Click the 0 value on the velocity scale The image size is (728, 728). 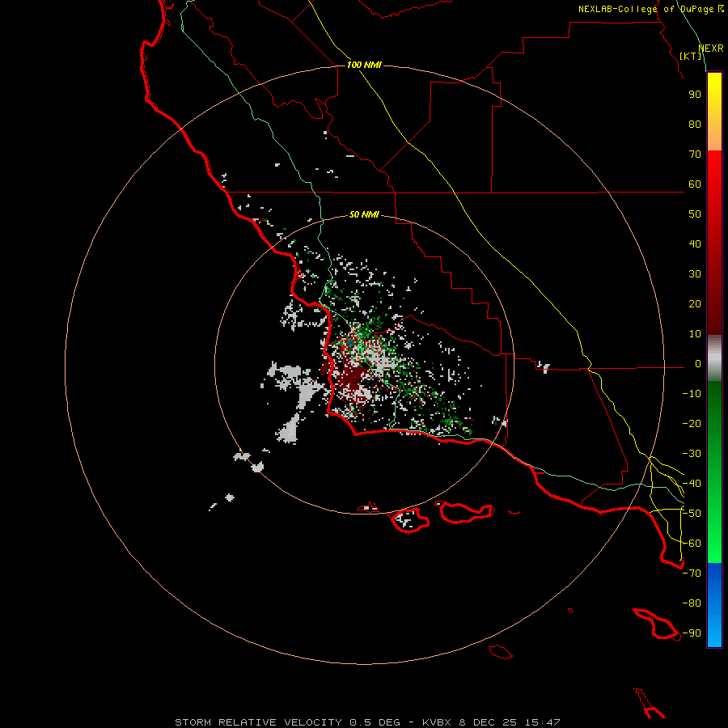pyautogui.click(x=698, y=364)
